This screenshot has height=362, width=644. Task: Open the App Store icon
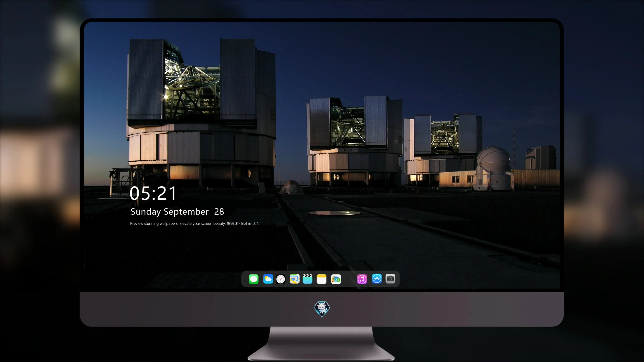(x=377, y=279)
